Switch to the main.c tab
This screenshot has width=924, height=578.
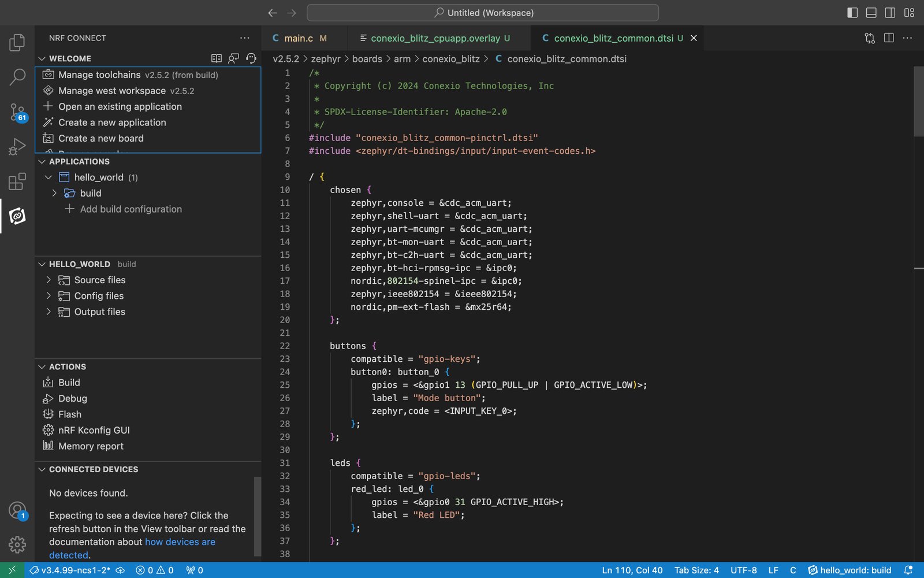pyautogui.click(x=304, y=38)
